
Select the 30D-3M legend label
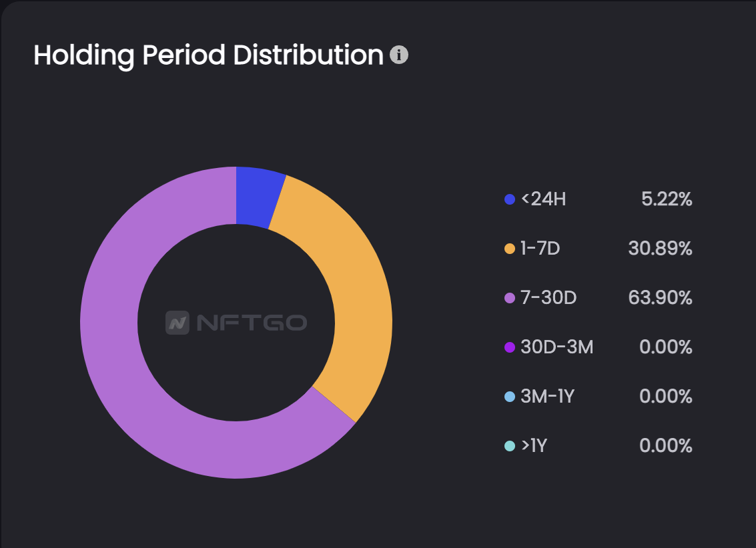pos(556,347)
